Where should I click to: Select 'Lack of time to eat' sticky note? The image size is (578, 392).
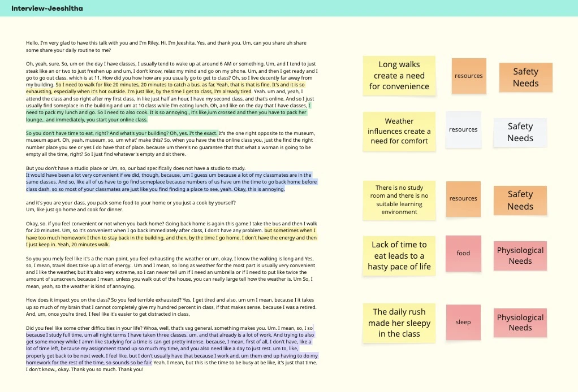[x=399, y=255]
